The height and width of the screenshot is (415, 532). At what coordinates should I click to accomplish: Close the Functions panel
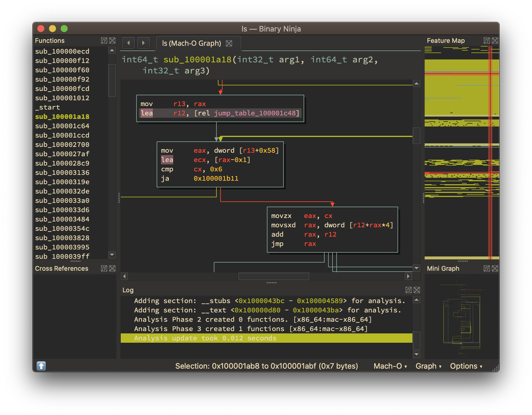coord(112,41)
